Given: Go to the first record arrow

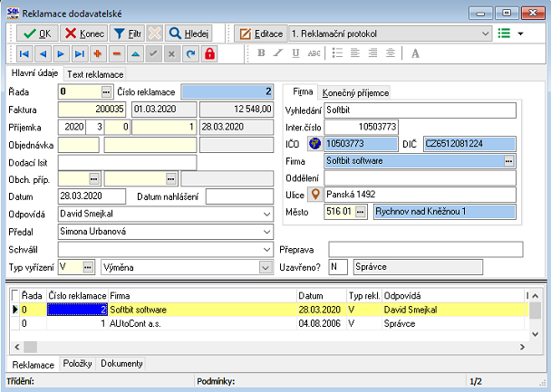Looking at the screenshot, I should tap(24, 54).
